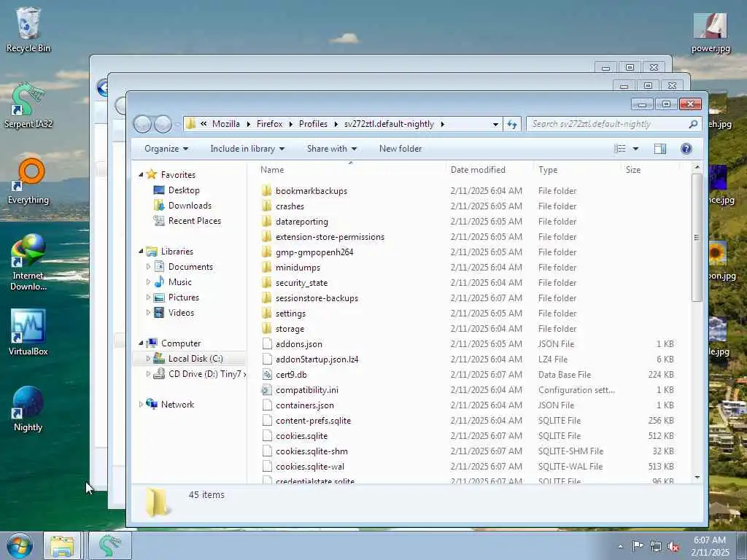Select the compatibility.ini file

click(307, 390)
